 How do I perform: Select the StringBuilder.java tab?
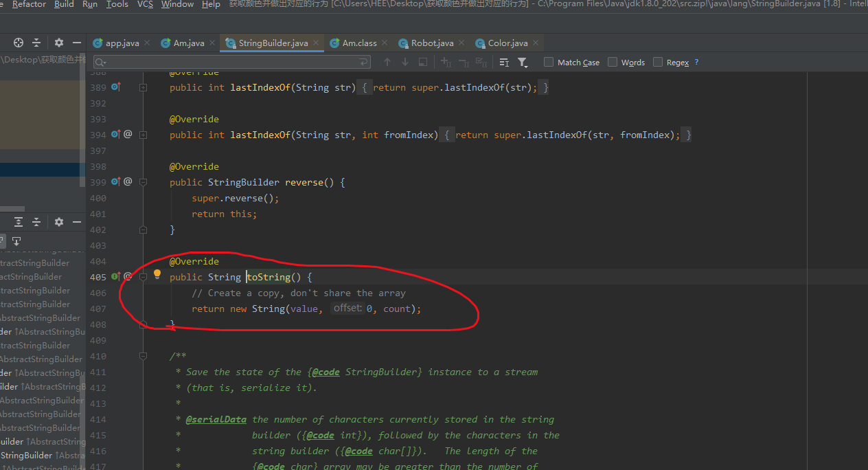273,43
